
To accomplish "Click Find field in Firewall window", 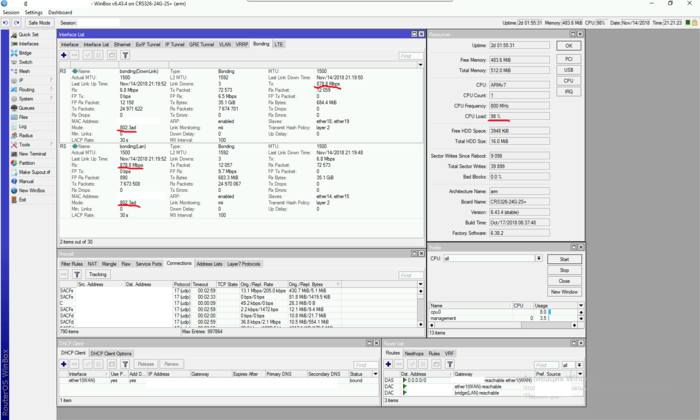I will coord(411,275).
